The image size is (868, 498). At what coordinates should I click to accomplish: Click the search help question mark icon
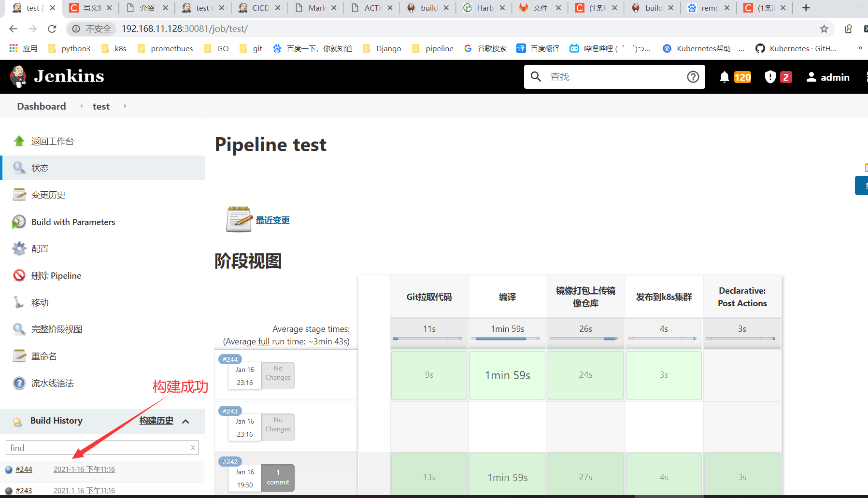tap(693, 77)
